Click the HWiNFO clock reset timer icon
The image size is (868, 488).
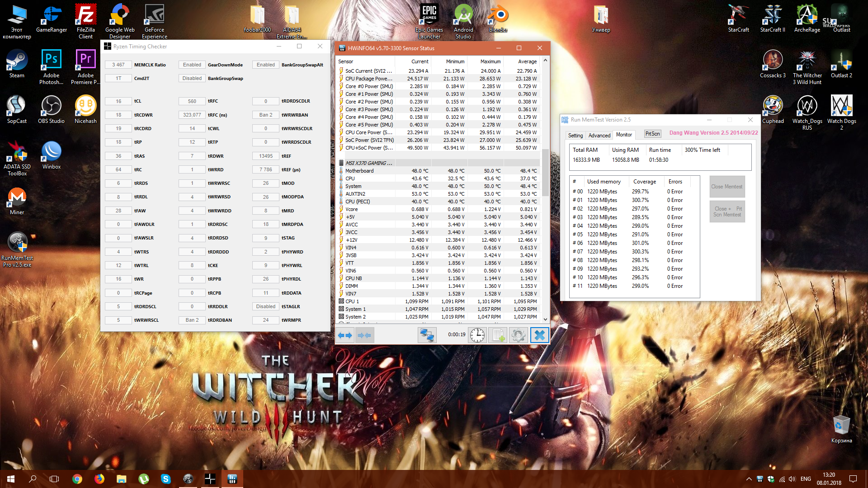point(477,335)
